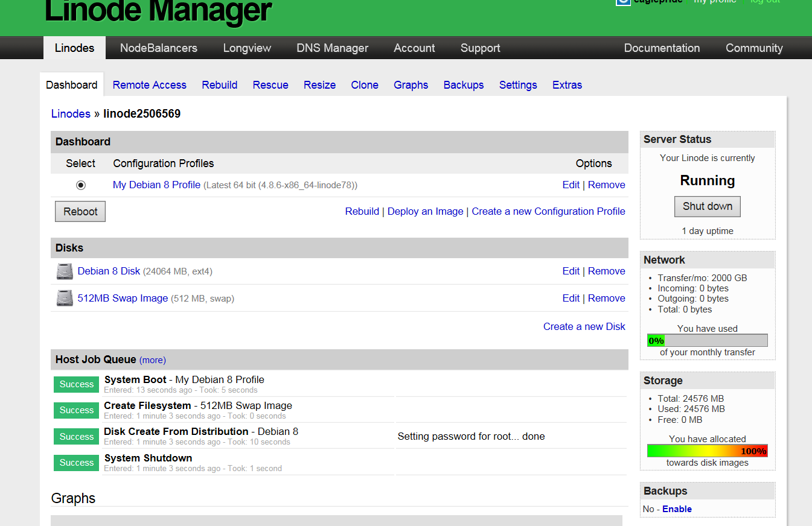Click the 'Setting password for root... done' message

471,437
